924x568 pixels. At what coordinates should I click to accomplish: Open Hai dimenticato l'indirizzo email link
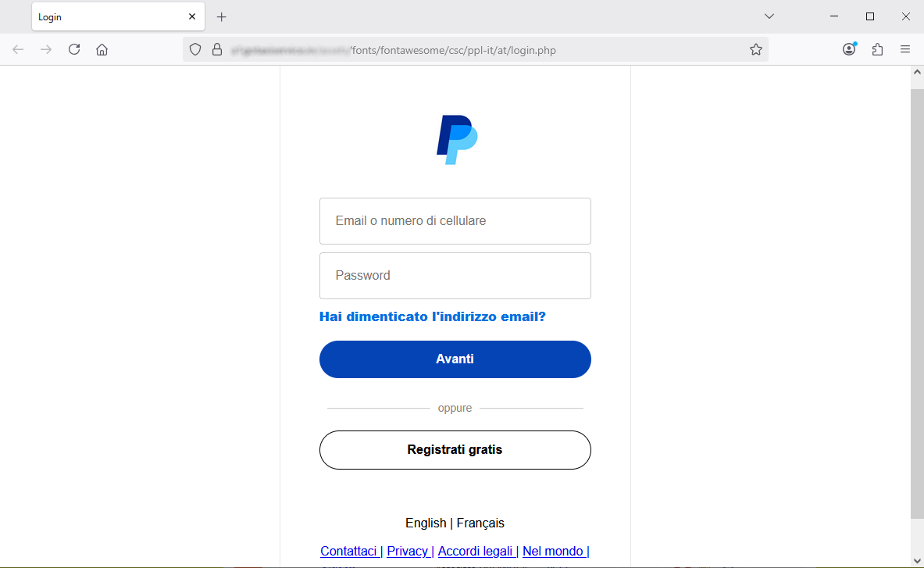pyautogui.click(x=433, y=317)
